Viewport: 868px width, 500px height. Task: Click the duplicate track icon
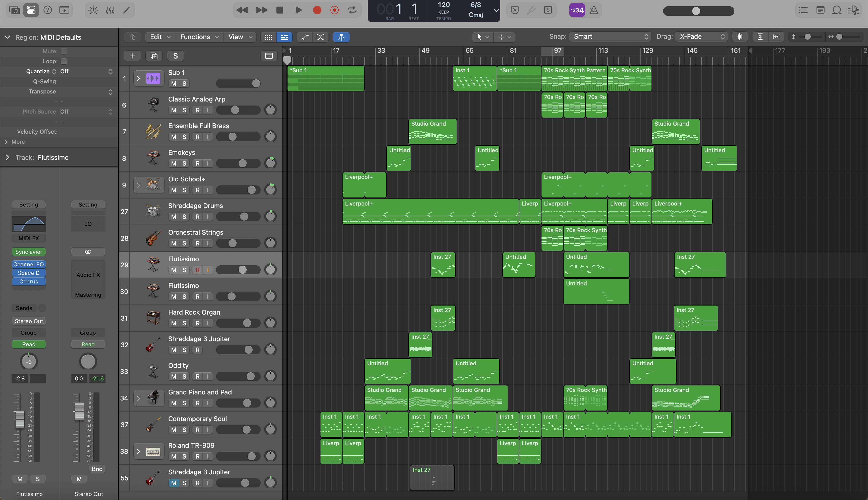click(x=154, y=56)
